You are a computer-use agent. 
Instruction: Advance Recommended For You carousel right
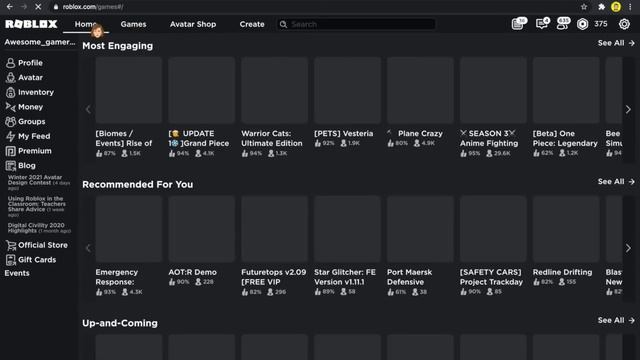(x=628, y=248)
